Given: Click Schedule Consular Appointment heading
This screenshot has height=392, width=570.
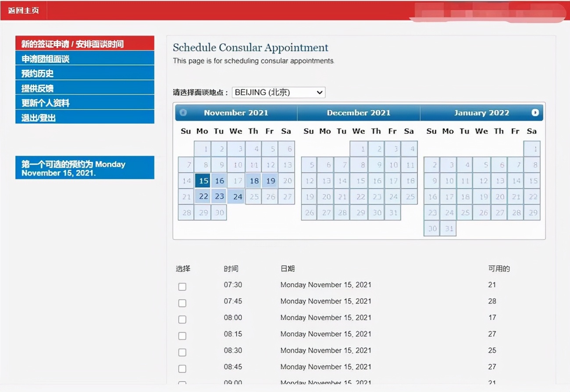Looking at the screenshot, I should [x=250, y=48].
